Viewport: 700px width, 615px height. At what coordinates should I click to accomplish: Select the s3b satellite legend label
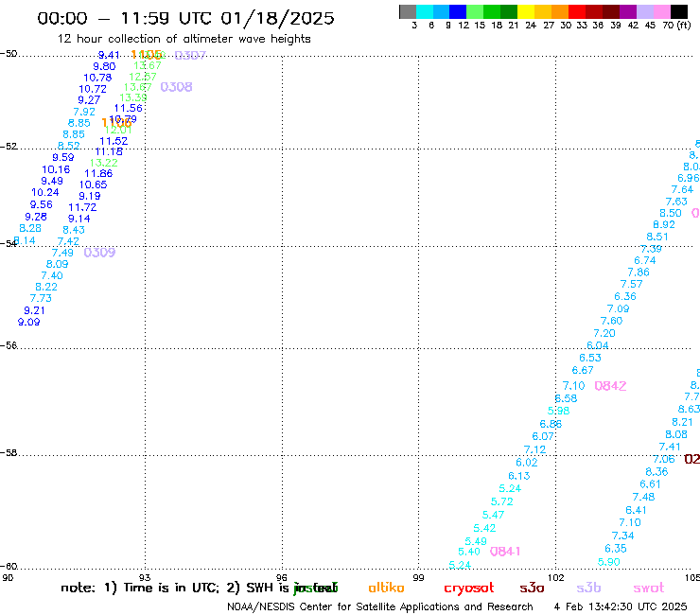(x=588, y=588)
